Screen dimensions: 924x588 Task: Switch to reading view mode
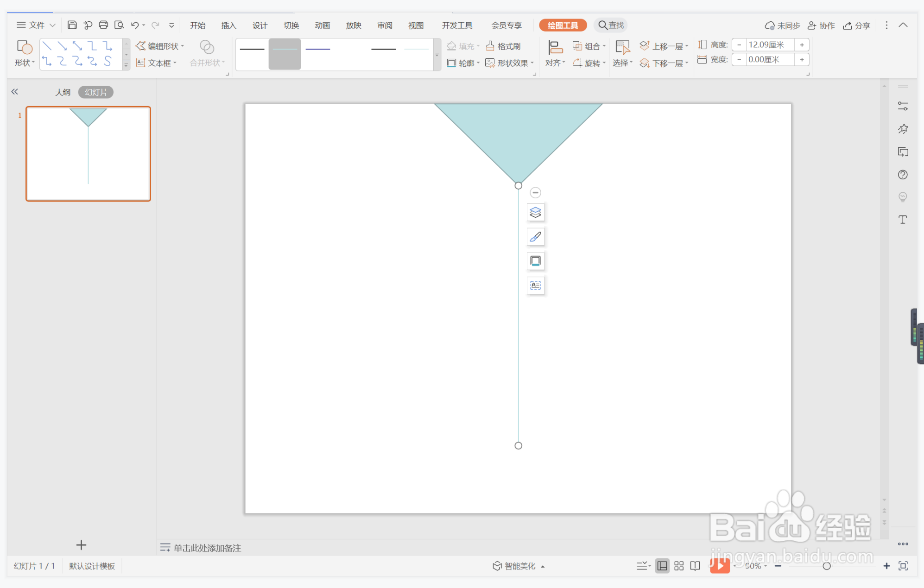tap(695, 566)
